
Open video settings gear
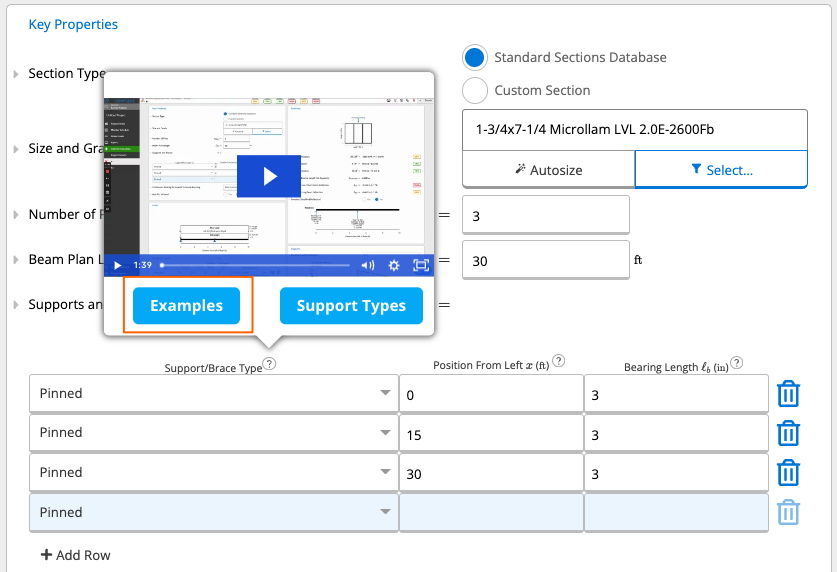tap(394, 265)
